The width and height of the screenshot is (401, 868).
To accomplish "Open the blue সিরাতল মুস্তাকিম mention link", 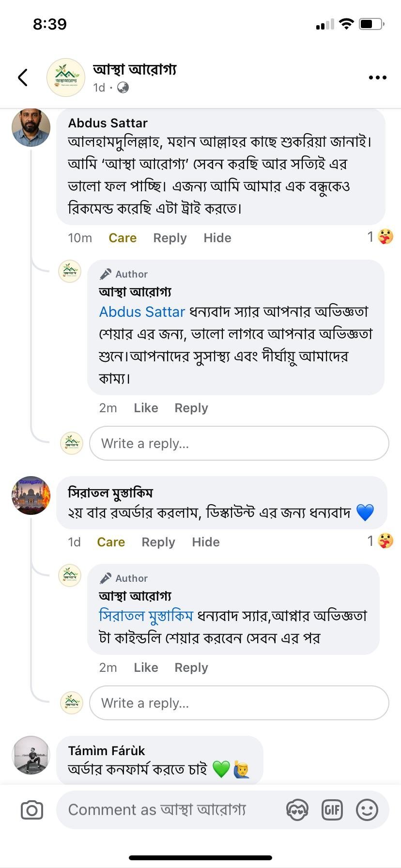I will pos(146,616).
